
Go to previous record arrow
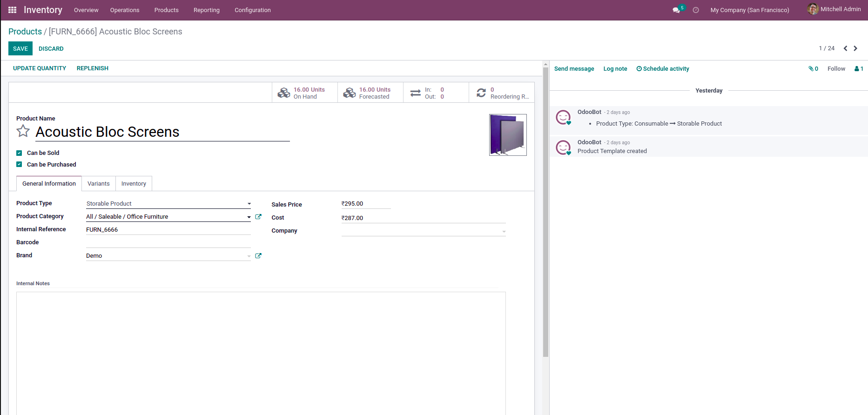(x=845, y=48)
